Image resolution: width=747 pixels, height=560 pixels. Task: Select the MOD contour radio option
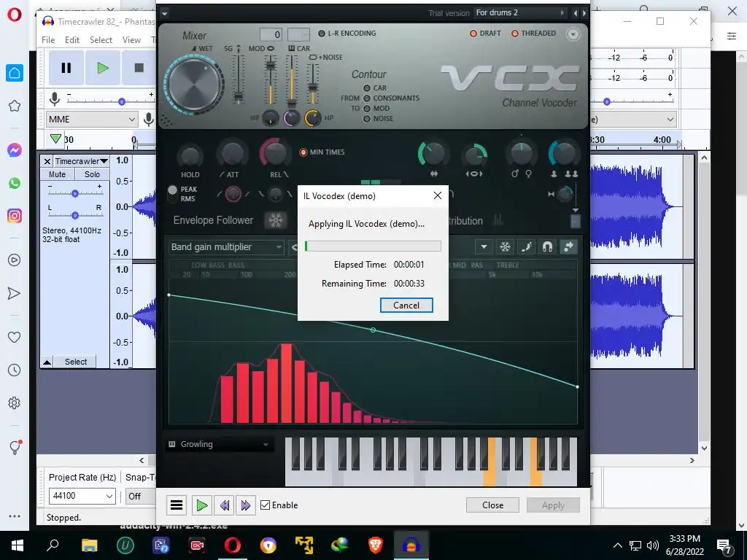click(x=367, y=109)
